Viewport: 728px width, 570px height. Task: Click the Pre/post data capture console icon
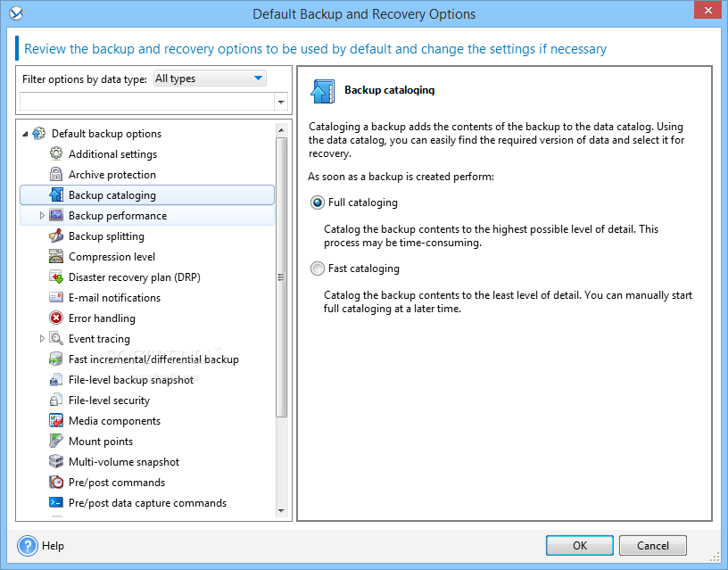[56, 503]
